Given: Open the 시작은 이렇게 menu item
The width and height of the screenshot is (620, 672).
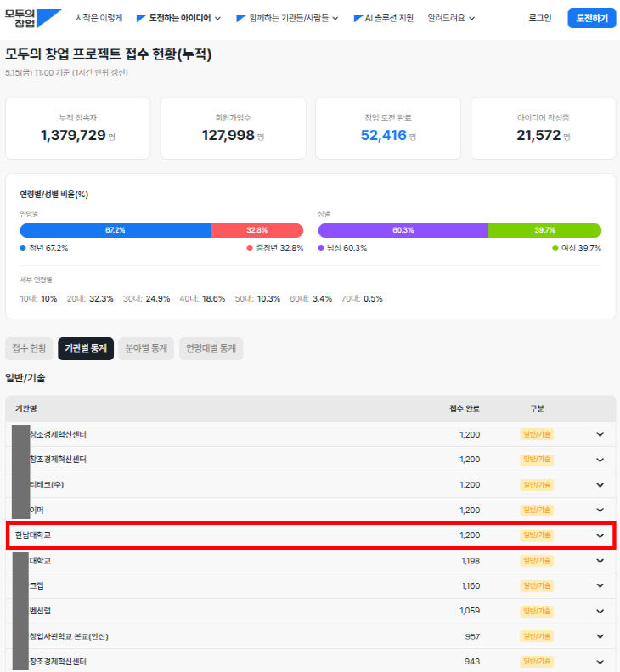Looking at the screenshot, I should click(x=99, y=18).
